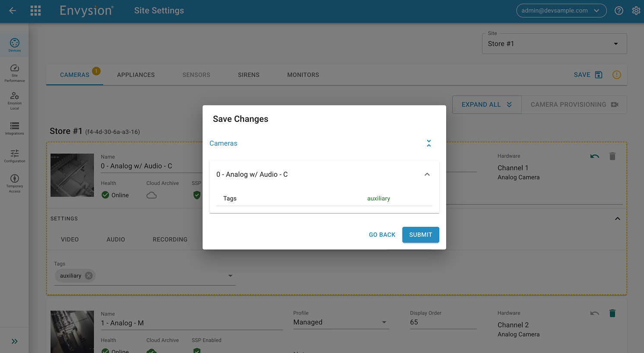
Task: Switch to the Appliances tab
Action: click(x=136, y=75)
